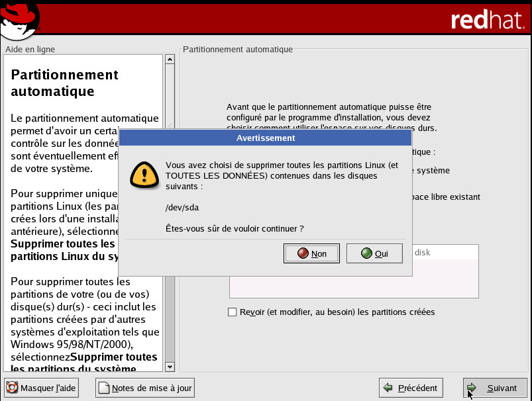Screen dimensions: 532x401
Task: Click the 'Aide en ligne' label
Action: [x=30, y=49]
